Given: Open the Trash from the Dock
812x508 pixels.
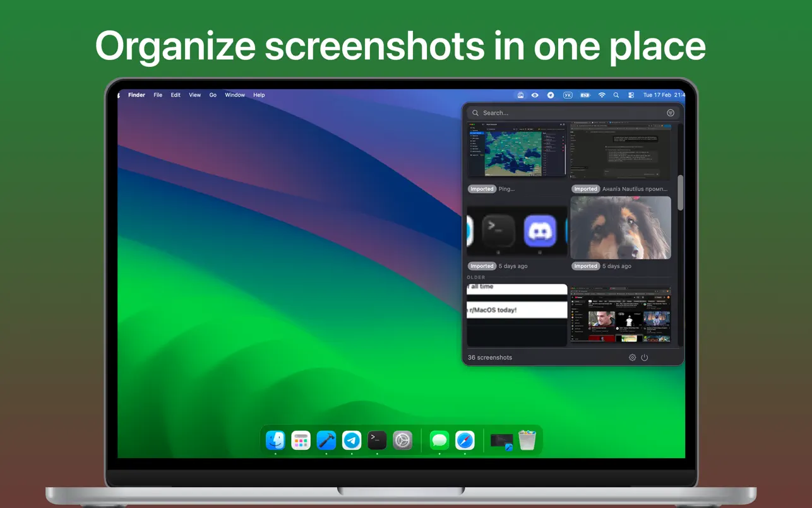Looking at the screenshot, I should pyautogui.click(x=527, y=440).
